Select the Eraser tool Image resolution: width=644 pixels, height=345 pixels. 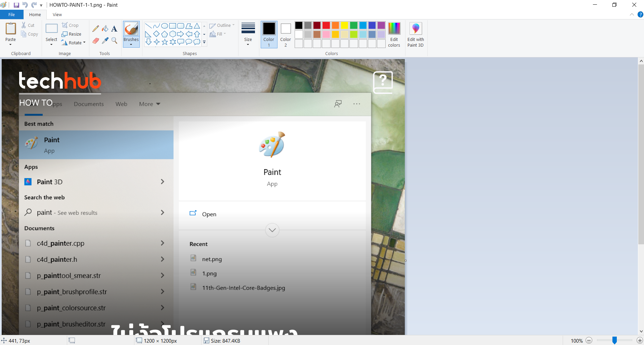tap(95, 41)
